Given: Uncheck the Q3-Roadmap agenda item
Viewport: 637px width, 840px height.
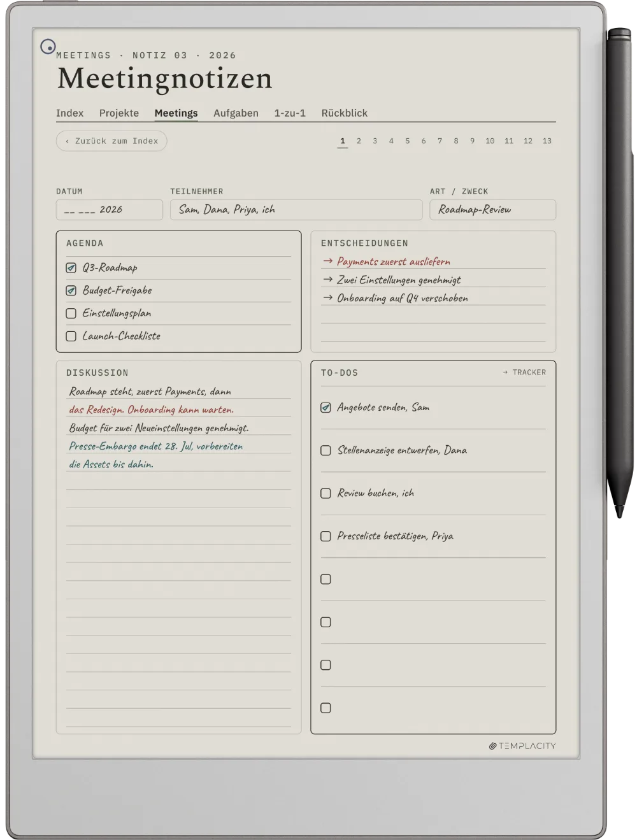Looking at the screenshot, I should (71, 268).
